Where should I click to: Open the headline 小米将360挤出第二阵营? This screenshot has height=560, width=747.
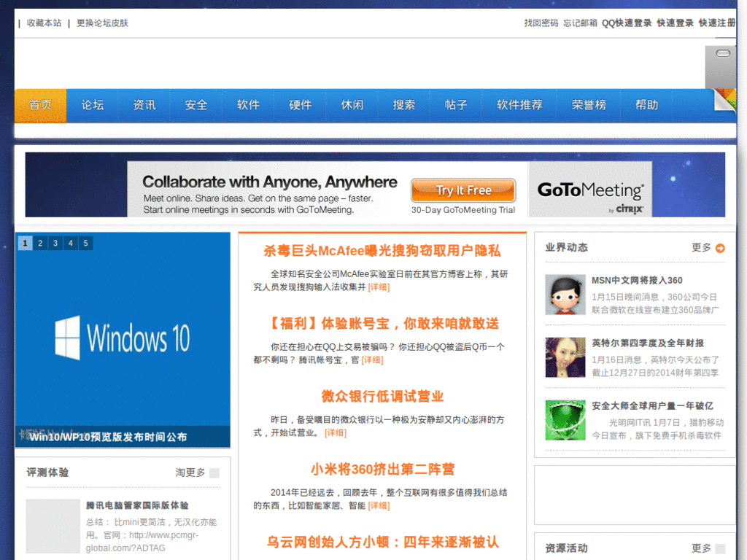pyautogui.click(x=382, y=469)
